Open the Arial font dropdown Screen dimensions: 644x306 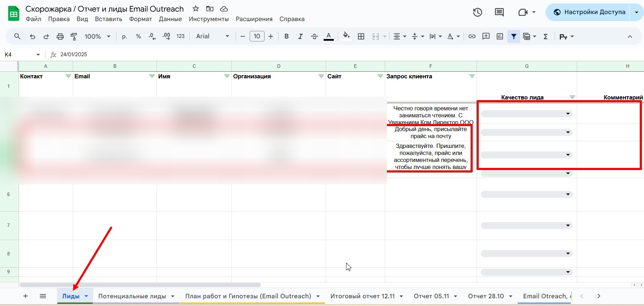pos(213,37)
